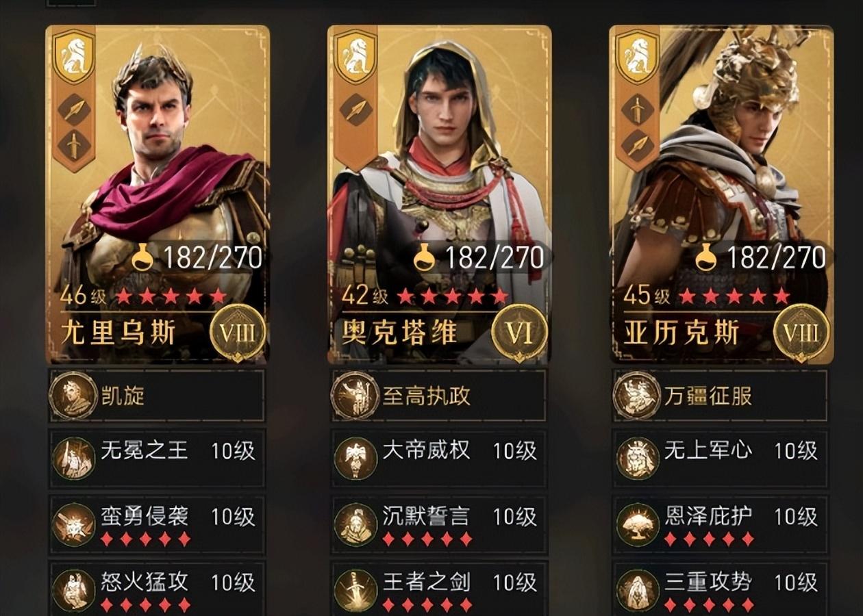Click the stamina flask on 尤里乌斯's card
Screen dimensions: 863x616
pyautogui.click(x=142, y=257)
